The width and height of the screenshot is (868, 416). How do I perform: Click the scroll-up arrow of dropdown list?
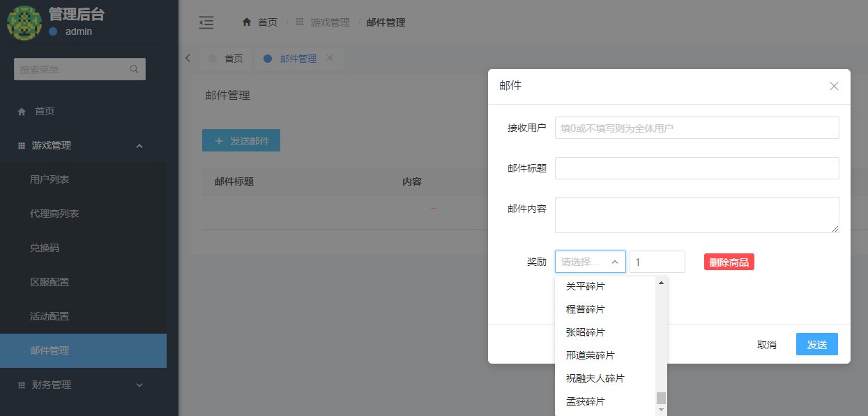[x=661, y=283]
